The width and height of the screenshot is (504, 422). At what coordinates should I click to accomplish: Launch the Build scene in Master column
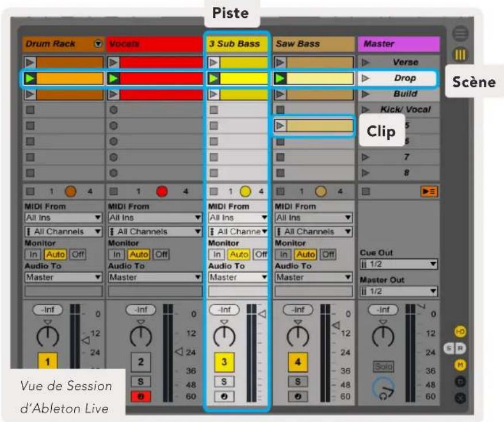pyautogui.click(x=365, y=94)
